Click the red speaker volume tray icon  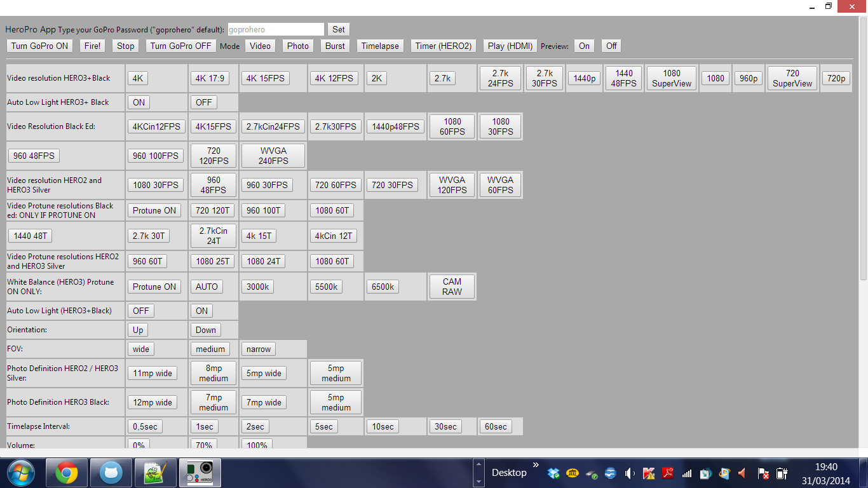[x=742, y=473]
